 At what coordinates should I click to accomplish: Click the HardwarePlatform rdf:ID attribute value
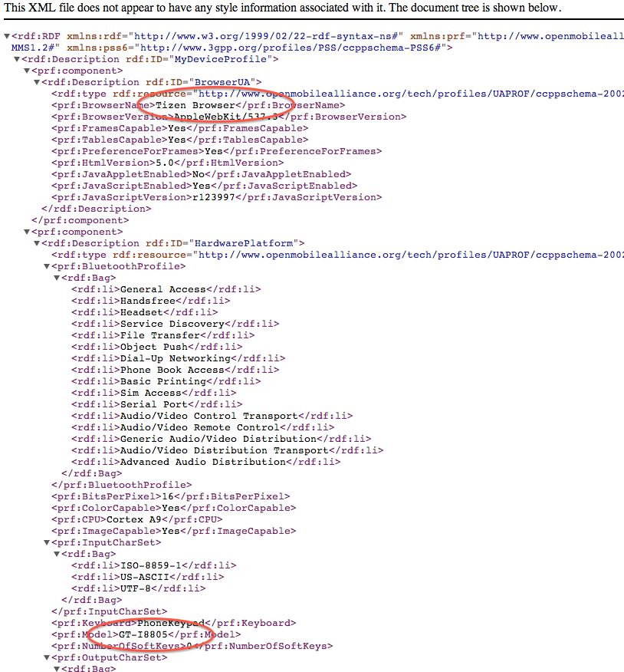(x=244, y=243)
